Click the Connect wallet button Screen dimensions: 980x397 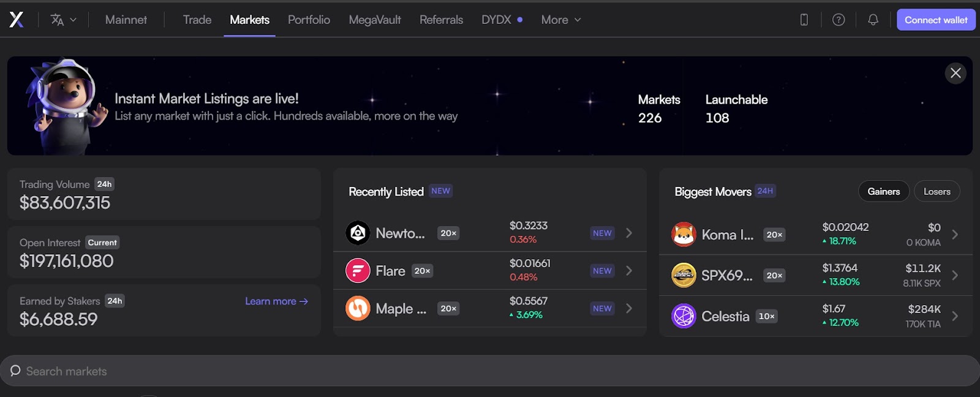[936, 20]
